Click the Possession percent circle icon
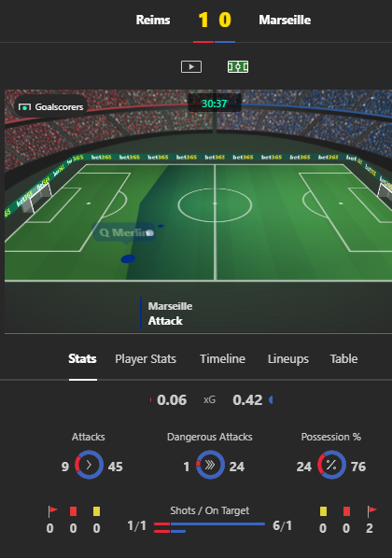The width and height of the screenshot is (392, 558). click(x=331, y=465)
